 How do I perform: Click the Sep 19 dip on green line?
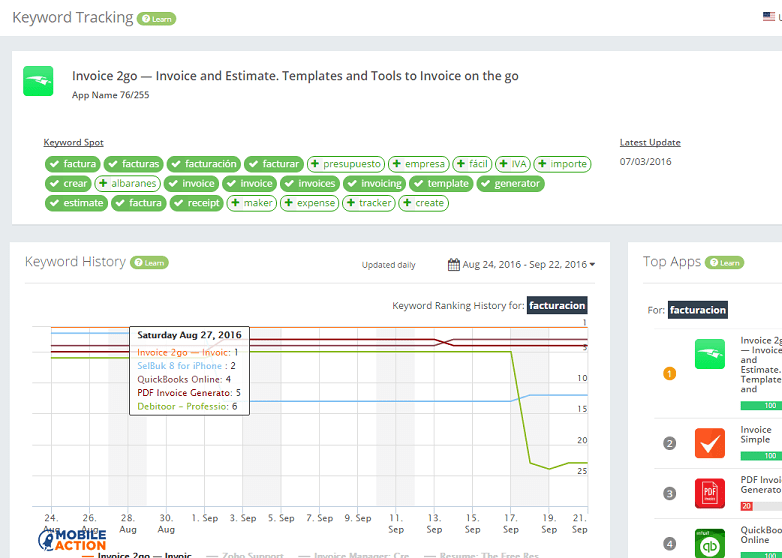tap(548, 468)
